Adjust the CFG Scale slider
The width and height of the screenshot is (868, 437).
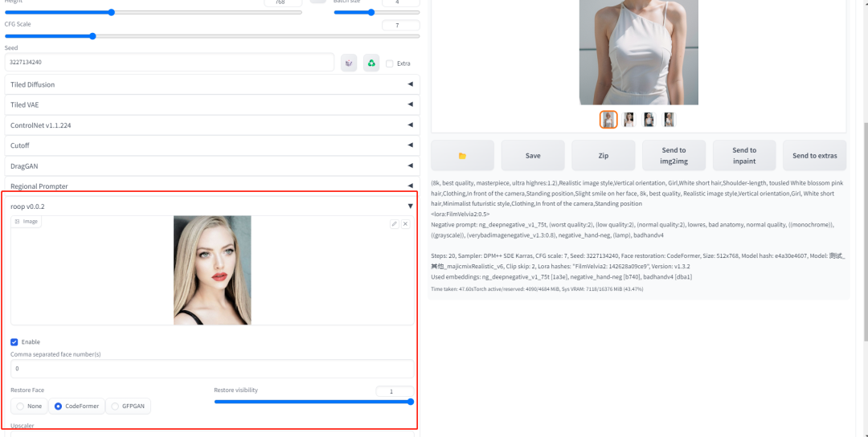212,36
